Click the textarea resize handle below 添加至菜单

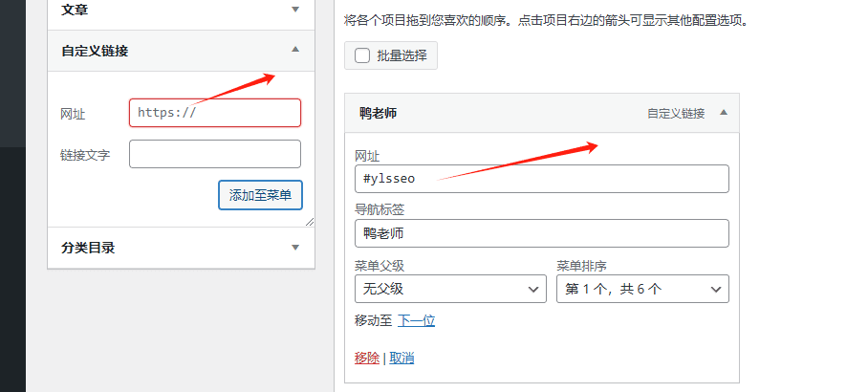[310, 222]
